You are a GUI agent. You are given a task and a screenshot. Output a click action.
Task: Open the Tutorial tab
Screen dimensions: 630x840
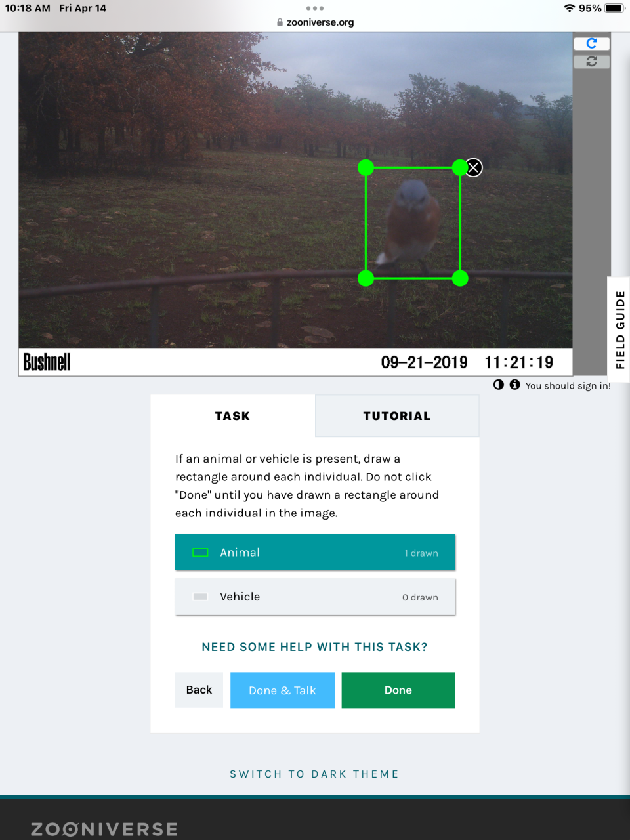(397, 416)
